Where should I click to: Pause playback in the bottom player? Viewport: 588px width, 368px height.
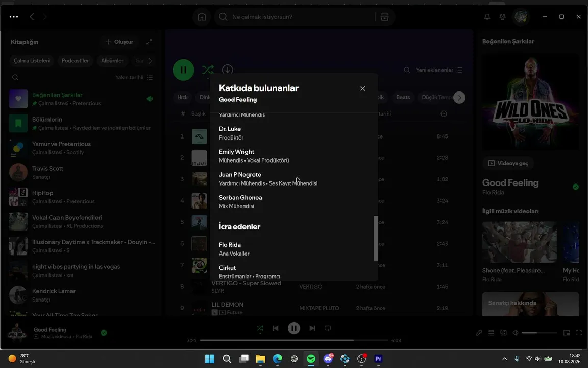coord(294,328)
